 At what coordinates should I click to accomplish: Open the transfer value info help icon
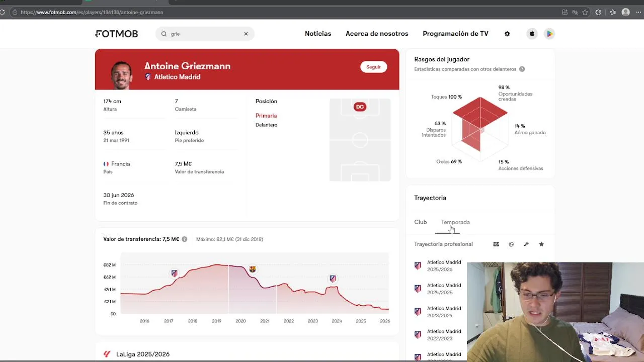185,239
